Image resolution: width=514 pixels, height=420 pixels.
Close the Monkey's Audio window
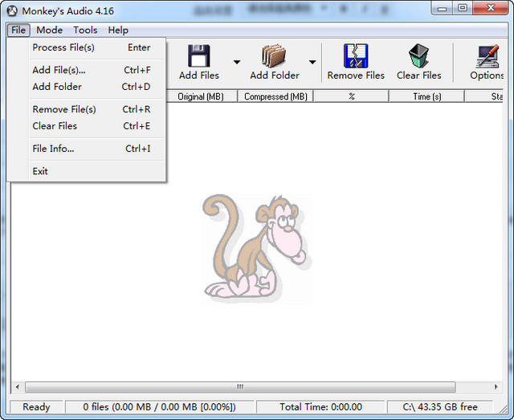491,9
